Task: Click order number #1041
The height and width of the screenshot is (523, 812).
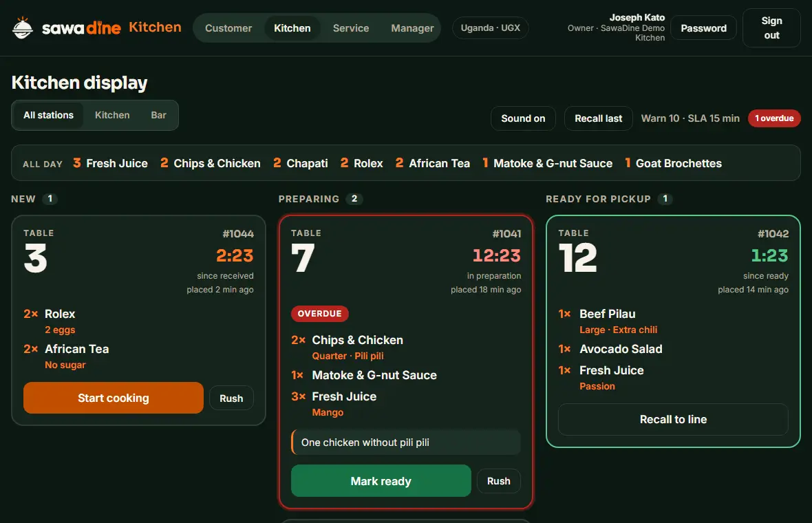Action: (x=507, y=234)
